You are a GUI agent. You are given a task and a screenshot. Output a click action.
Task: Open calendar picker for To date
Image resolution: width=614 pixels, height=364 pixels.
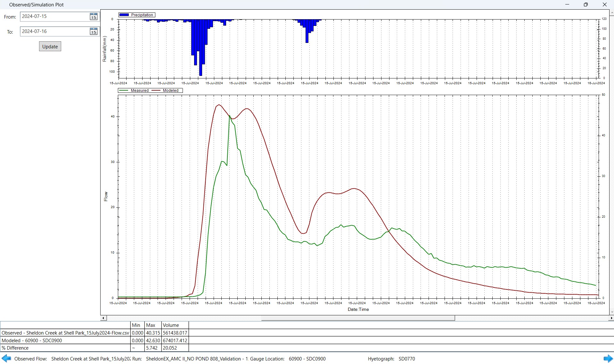[x=94, y=31]
